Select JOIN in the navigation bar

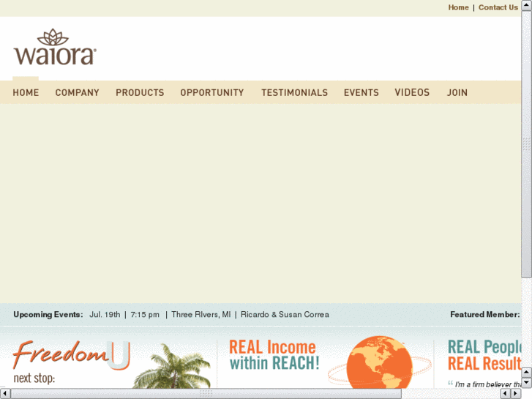[x=457, y=92]
